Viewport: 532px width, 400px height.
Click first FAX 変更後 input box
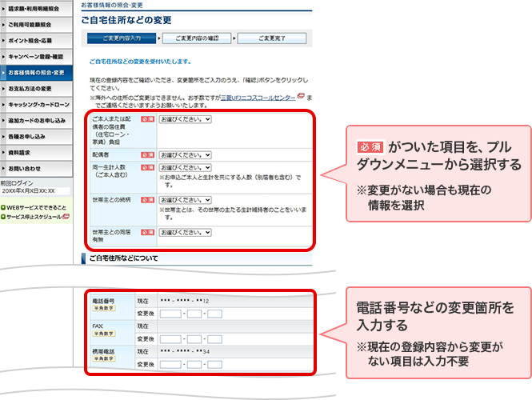coord(170,339)
